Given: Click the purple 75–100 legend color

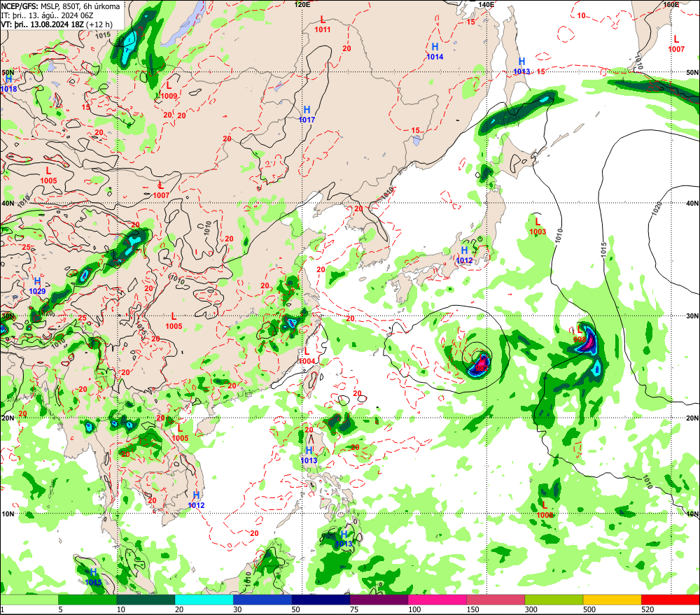Looking at the screenshot, I should pyautogui.click(x=379, y=600).
